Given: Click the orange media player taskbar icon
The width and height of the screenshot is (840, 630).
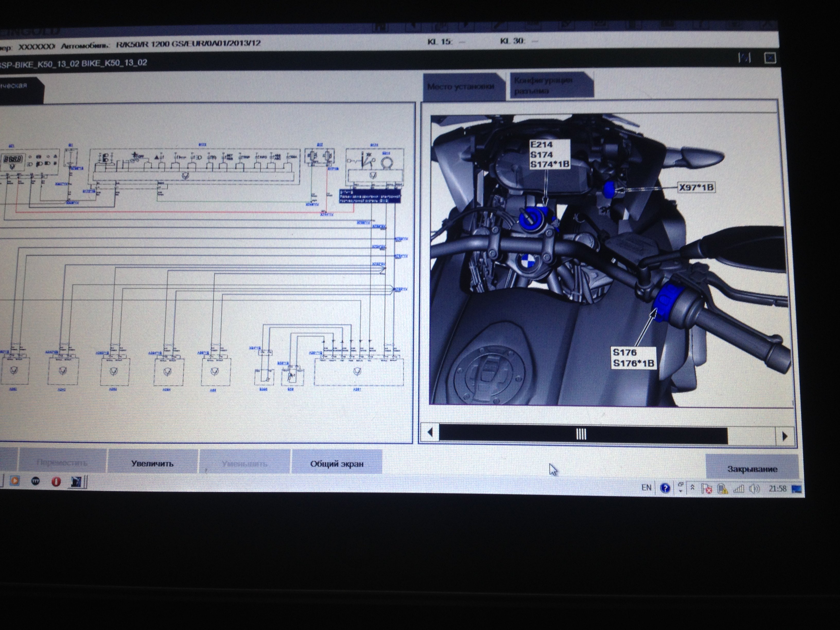Looking at the screenshot, I should (15, 481).
